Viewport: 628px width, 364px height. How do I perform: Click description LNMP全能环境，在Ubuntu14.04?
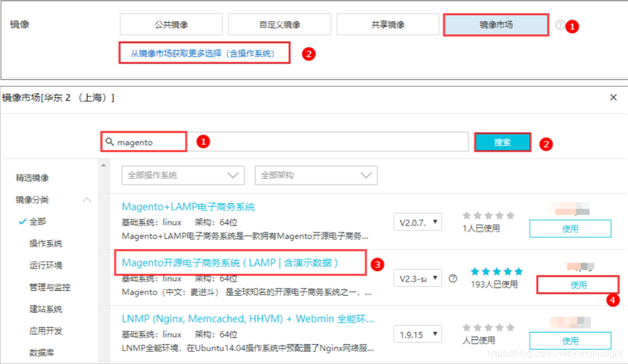[247, 348]
